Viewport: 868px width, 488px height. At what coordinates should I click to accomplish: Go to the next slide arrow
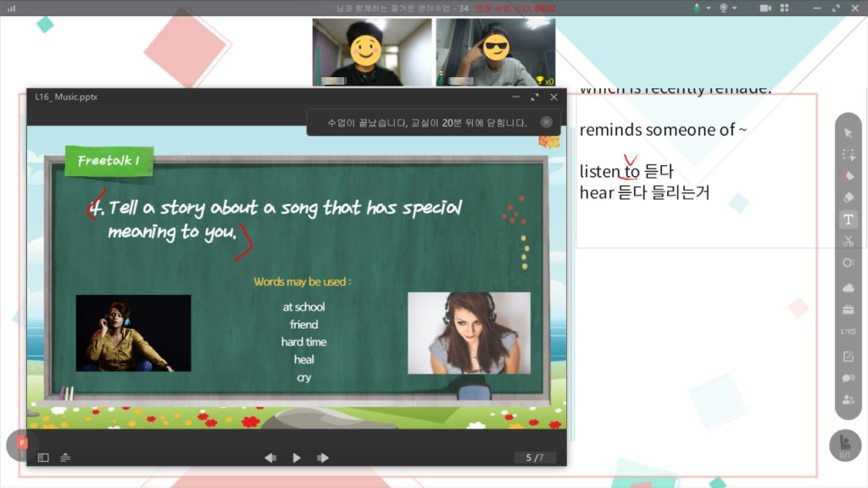(323, 457)
